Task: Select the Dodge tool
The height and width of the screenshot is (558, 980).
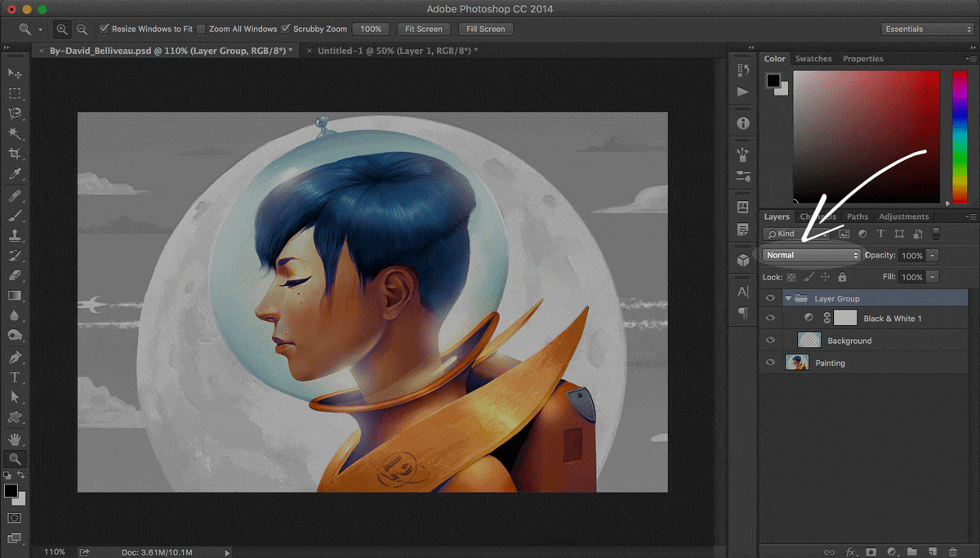Action: [x=15, y=336]
